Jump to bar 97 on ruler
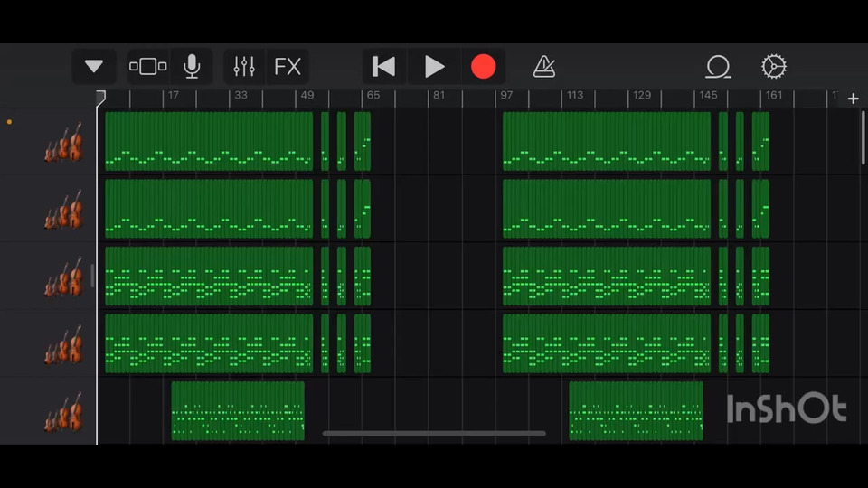This screenshot has height=488, width=868. pos(506,95)
